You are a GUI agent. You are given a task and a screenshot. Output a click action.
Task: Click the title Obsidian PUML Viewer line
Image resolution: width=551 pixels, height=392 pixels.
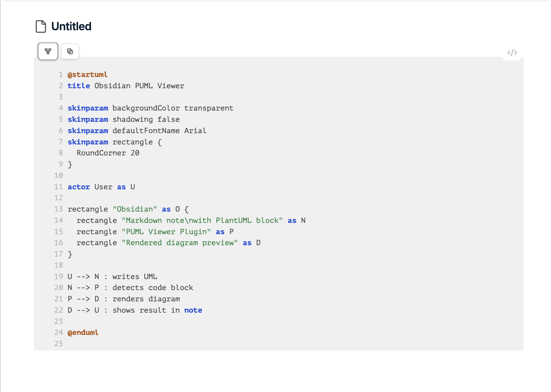pyautogui.click(x=126, y=86)
